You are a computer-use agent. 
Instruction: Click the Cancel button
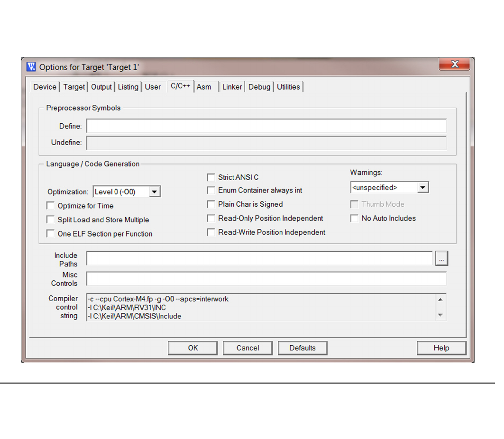[248, 348]
